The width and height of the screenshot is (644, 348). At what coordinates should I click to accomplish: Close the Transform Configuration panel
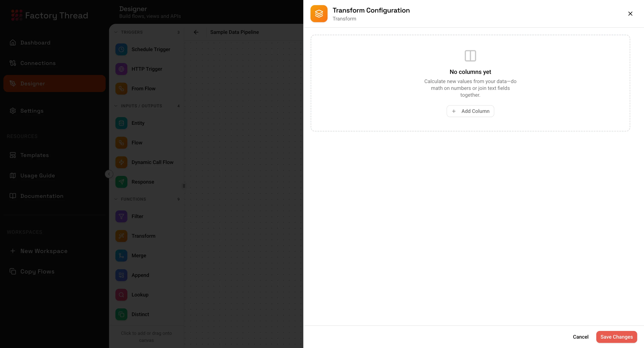click(x=630, y=13)
